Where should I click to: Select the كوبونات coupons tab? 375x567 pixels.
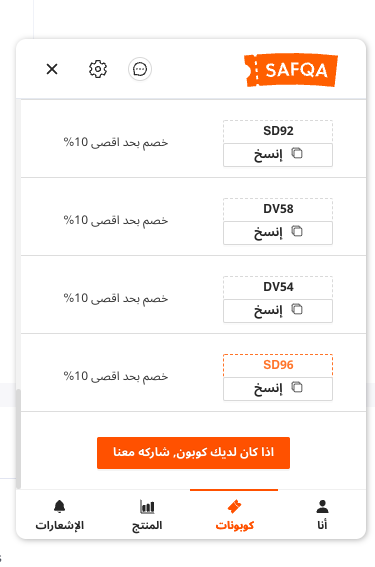point(234,515)
